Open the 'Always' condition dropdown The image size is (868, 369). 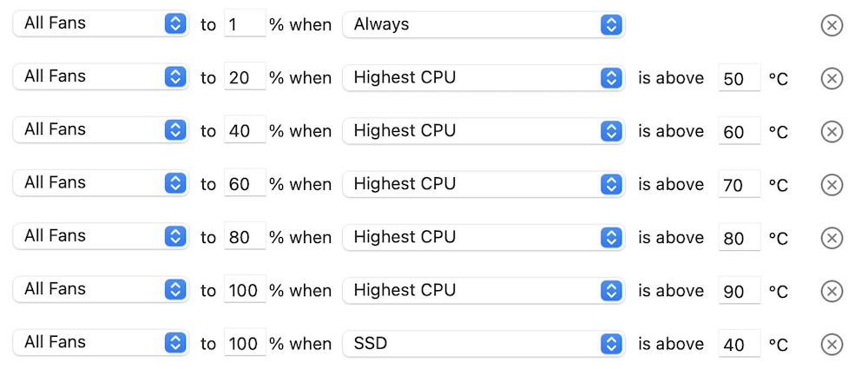(x=483, y=24)
